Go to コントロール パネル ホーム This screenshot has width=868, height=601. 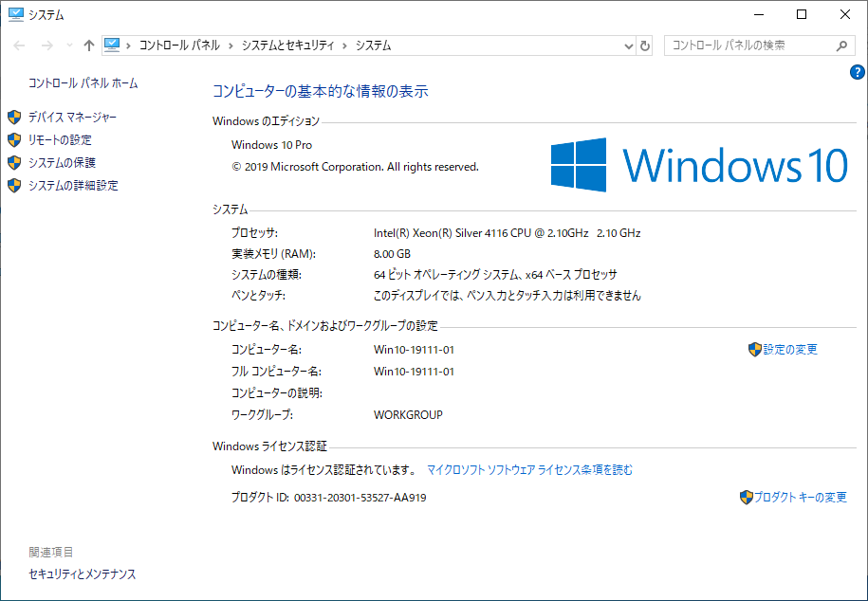point(83,83)
